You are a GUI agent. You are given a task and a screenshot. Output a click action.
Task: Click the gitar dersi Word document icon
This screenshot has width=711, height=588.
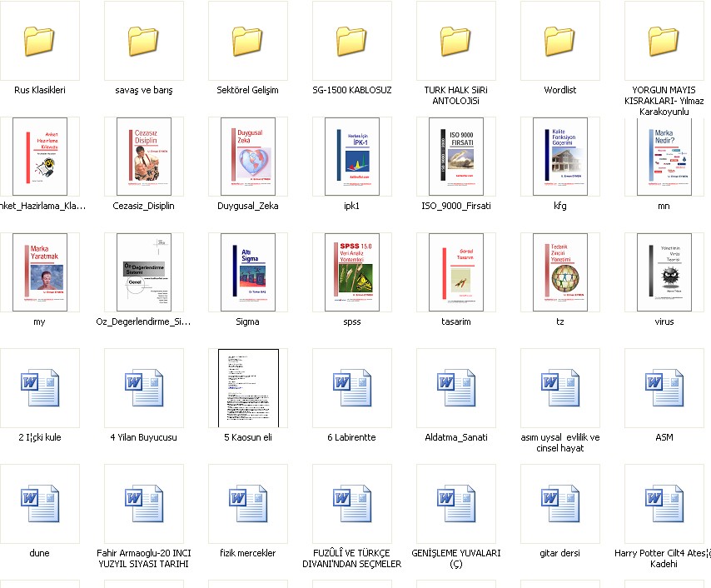point(560,503)
